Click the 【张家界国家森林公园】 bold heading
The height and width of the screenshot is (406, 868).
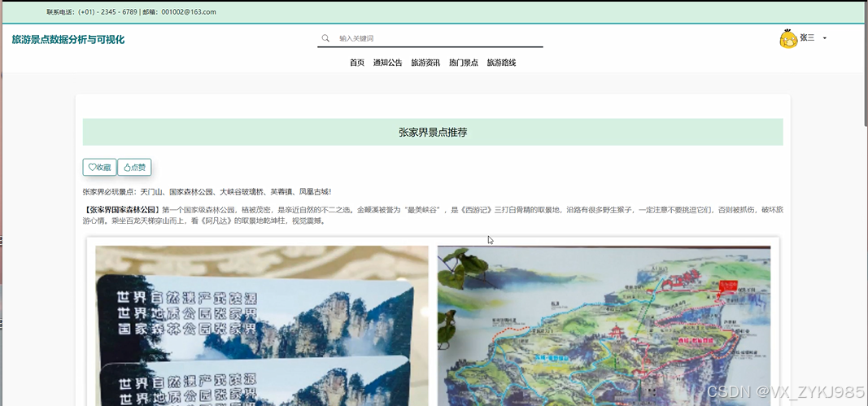click(x=122, y=210)
